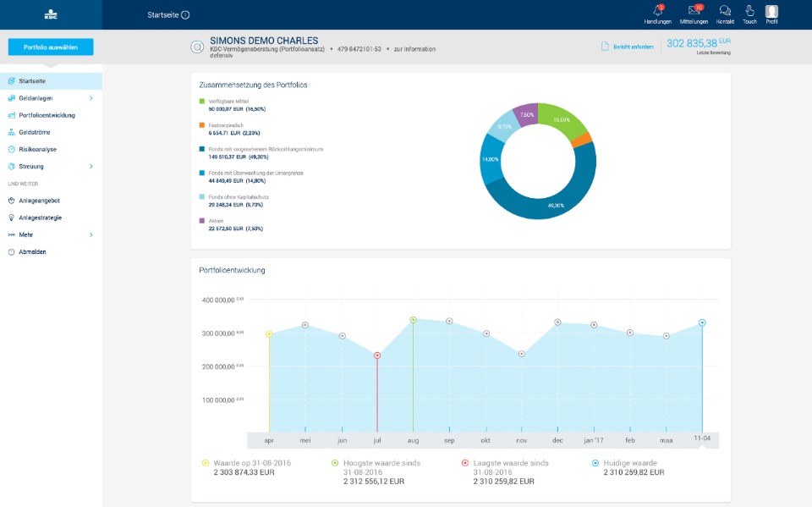Open the Kontakt chat icon
This screenshot has height=507, width=812.
(x=725, y=11)
